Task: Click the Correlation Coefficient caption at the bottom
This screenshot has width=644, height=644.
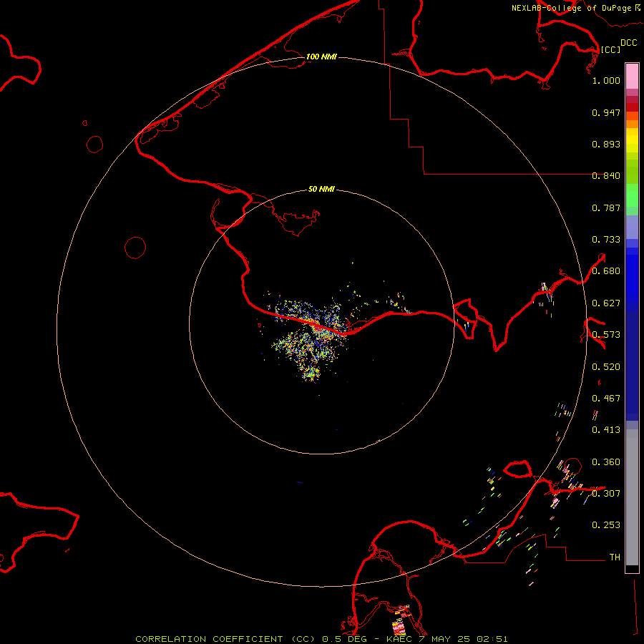Action: [x=321, y=639]
